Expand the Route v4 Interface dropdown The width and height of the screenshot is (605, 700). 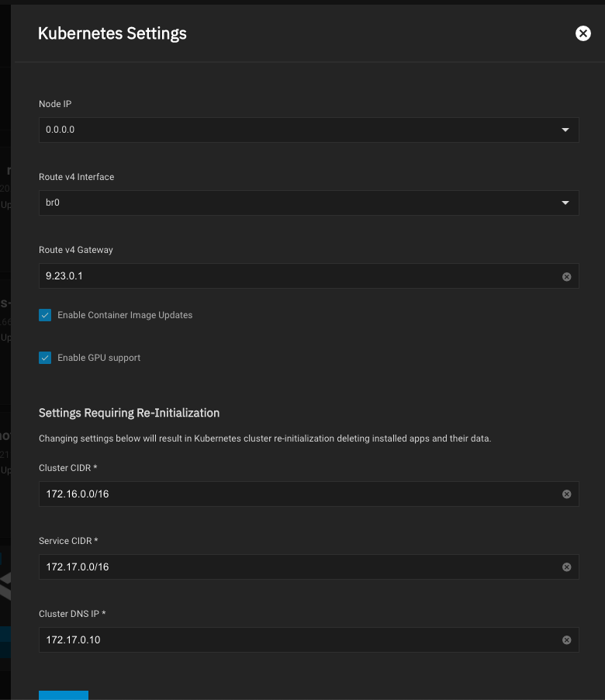309,203
